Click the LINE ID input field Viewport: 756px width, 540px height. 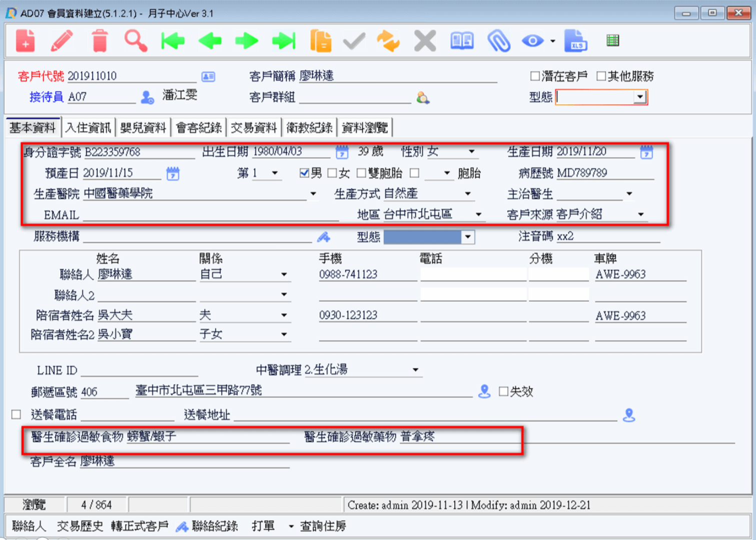click(x=139, y=370)
